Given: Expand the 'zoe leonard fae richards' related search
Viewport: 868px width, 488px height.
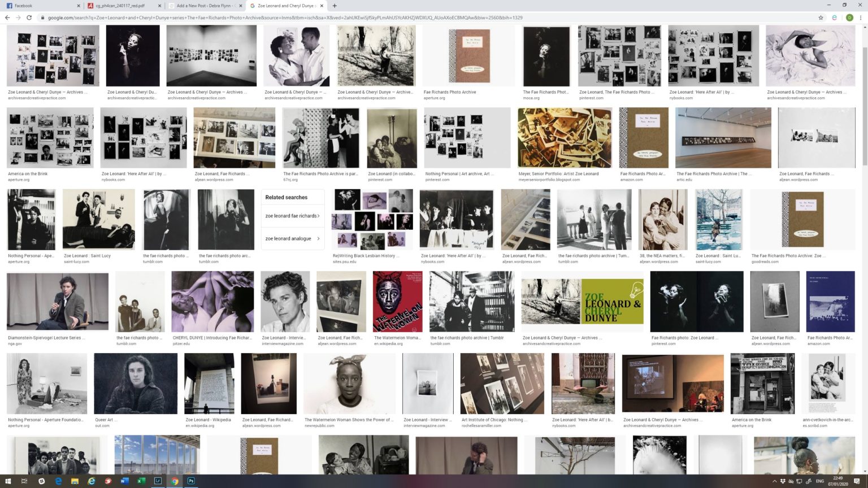Looking at the screenshot, I should coord(290,215).
